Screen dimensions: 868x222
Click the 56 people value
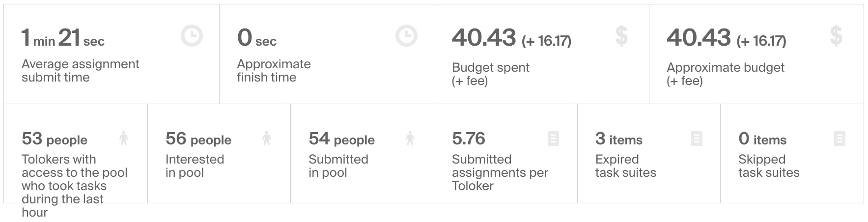tap(198, 139)
